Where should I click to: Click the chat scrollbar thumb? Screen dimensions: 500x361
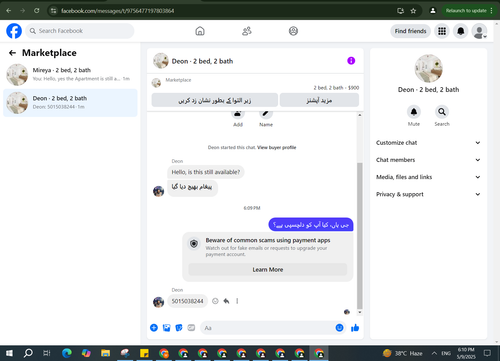click(360, 236)
